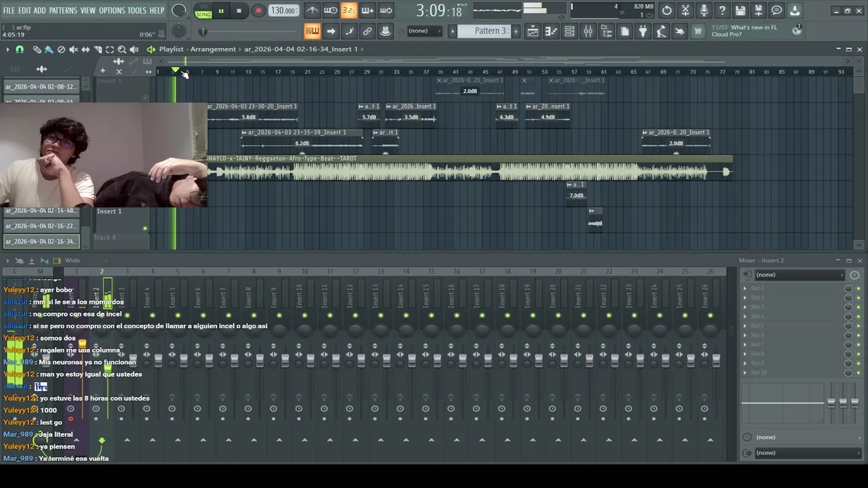Screen dimensions: 868x488
Task: Select the HAYCO-x-TAINY Reggaeton audio clip
Action: [469, 168]
